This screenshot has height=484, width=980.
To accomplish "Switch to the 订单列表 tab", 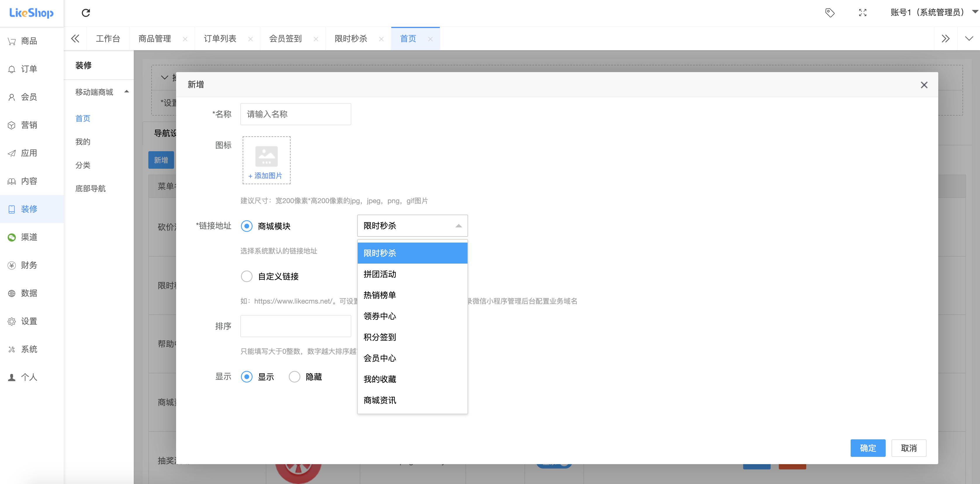I will coord(220,39).
